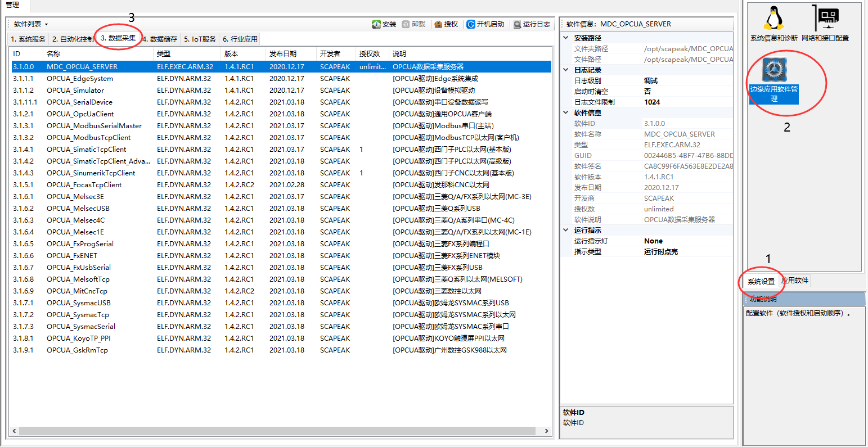
Task: Select the OPCUA_ModbusSerialMaster row
Action: pos(281,126)
